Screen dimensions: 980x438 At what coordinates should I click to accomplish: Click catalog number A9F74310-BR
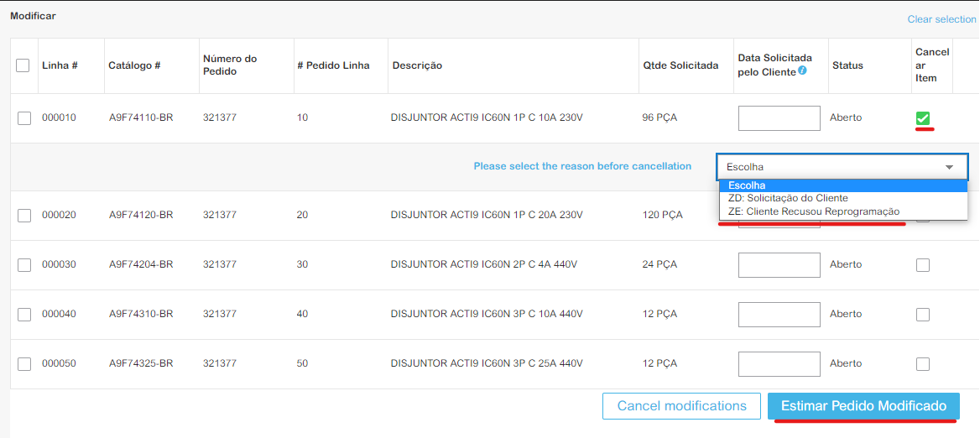point(141,314)
